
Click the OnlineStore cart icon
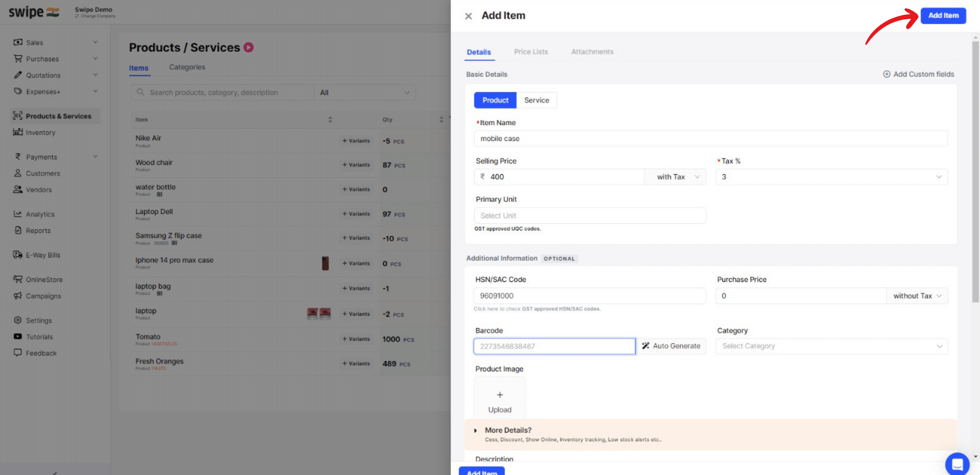[18, 279]
